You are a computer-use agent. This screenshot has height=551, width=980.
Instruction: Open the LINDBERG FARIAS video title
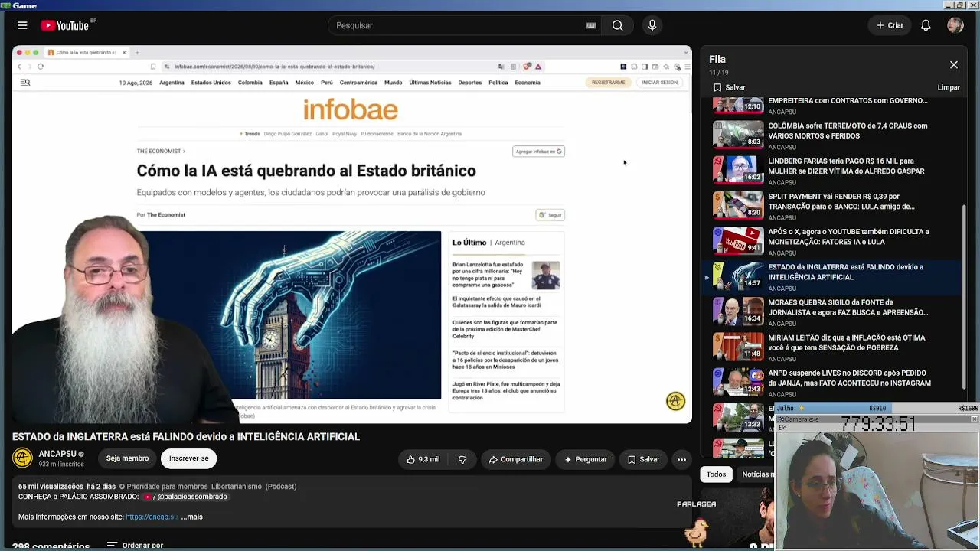(846, 166)
